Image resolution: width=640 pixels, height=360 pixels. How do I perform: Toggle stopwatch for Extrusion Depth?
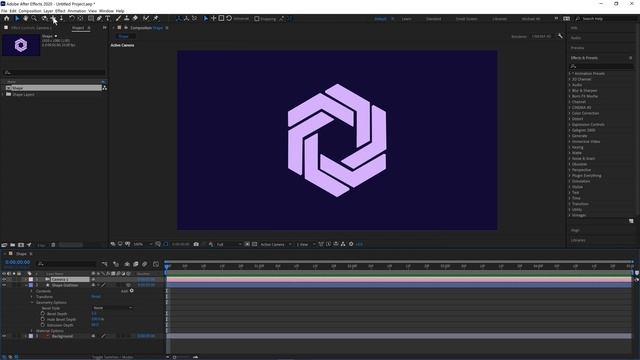pyautogui.click(x=42, y=325)
